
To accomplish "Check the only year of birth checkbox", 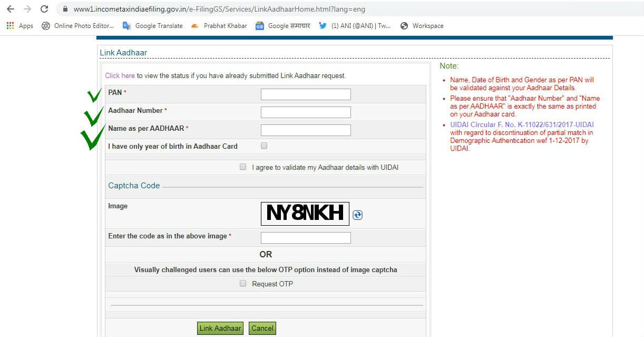I will 264,146.
